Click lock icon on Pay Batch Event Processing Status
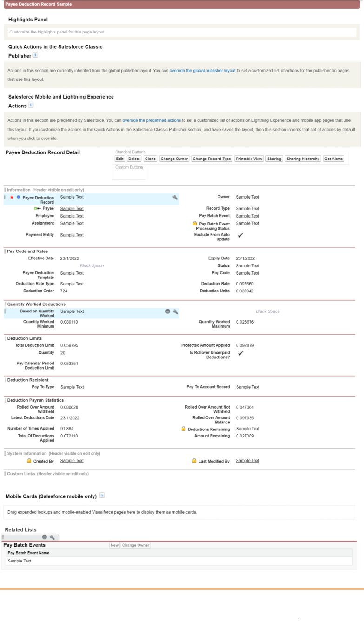 pos(195,224)
